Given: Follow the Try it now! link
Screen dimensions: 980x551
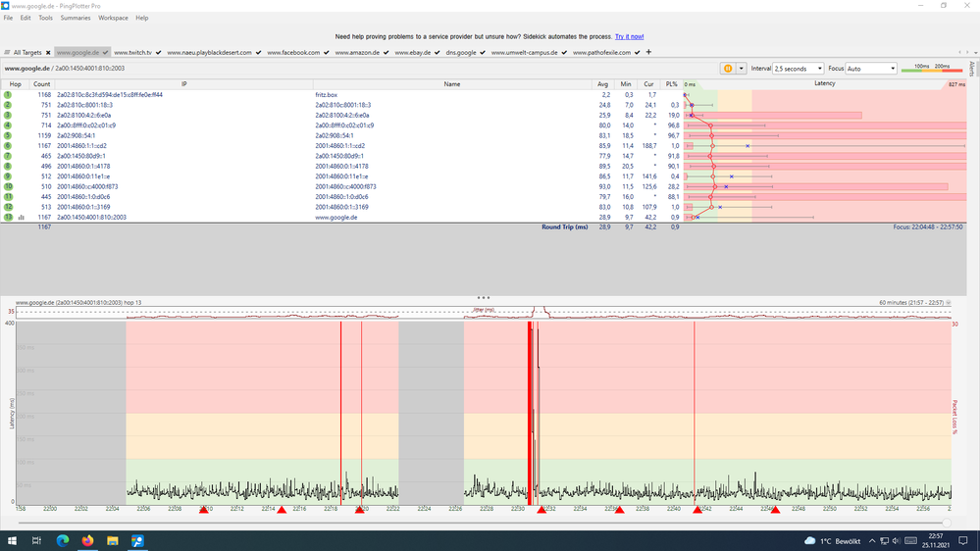Looking at the screenshot, I should click(x=630, y=37).
